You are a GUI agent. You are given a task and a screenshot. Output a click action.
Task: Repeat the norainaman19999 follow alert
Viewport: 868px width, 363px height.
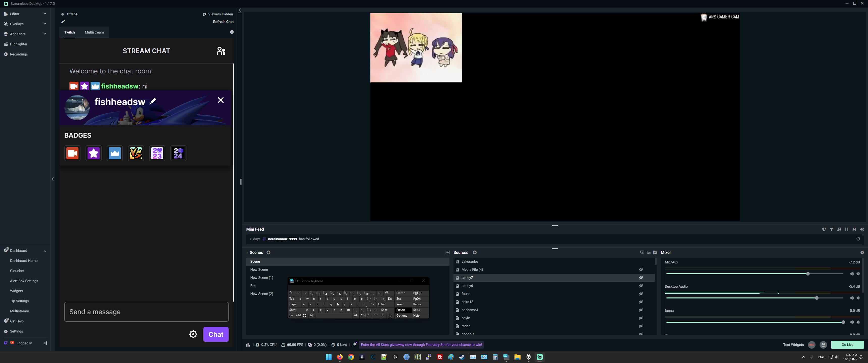coord(858,239)
